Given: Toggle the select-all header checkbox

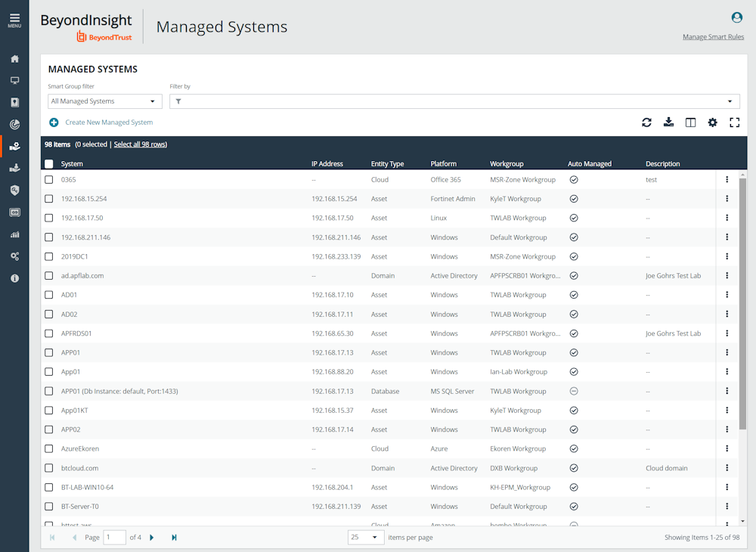Looking at the screenshot, I should point(49,163).
